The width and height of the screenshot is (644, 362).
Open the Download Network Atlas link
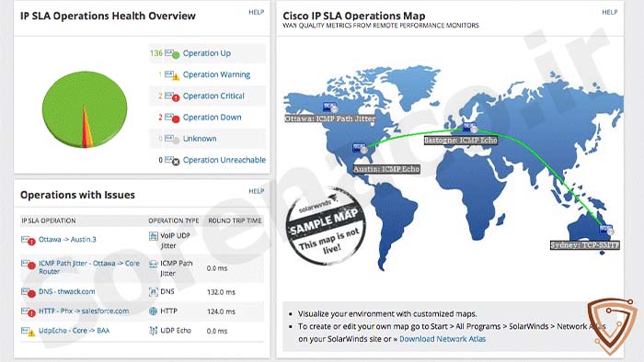[x=443, y=339]
